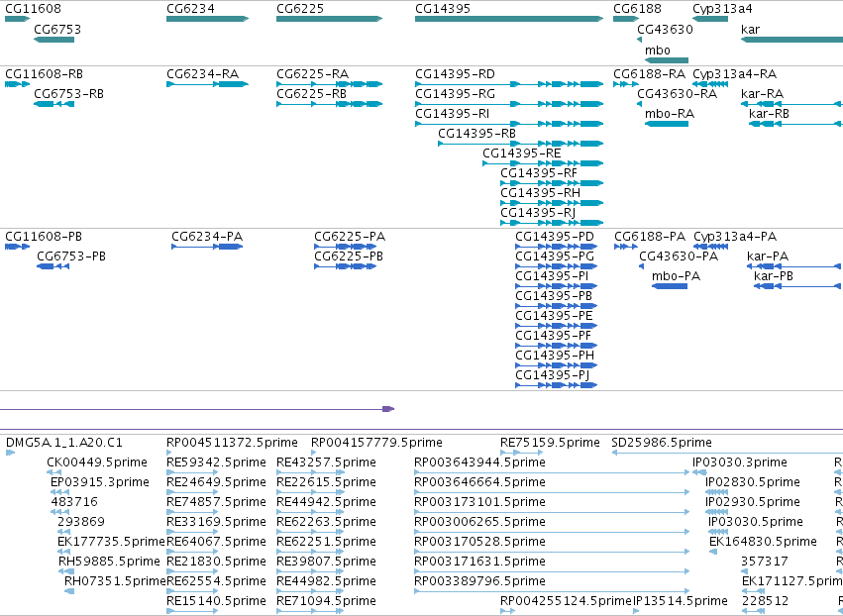Viewport: 843px width, 616px height.
Task: Select transcript CG11608-RB
Action: click(x=44, y=73)
